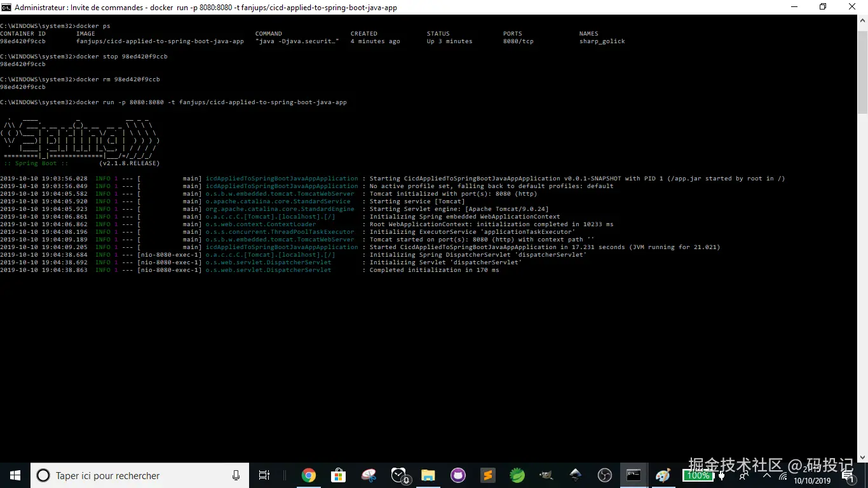Click the taskbar search box
Image resolution: width=868 pixels, height=488 pixels.
[x=139, y=475]
